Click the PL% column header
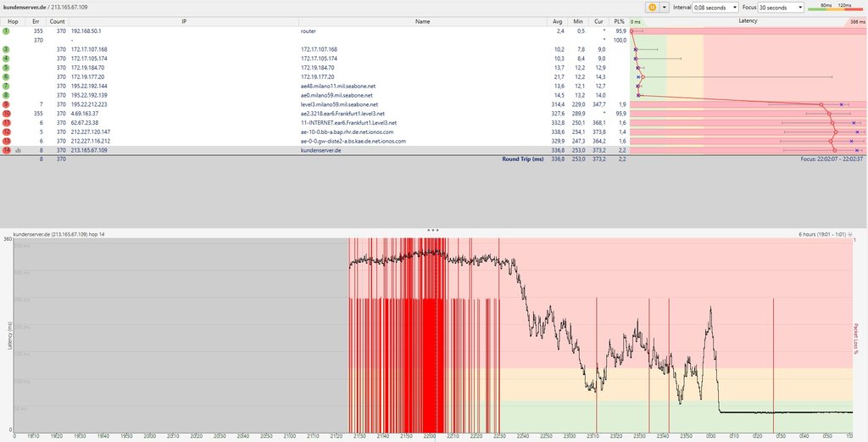The height and width of the screenshot is (442, 868). (619, 21)
